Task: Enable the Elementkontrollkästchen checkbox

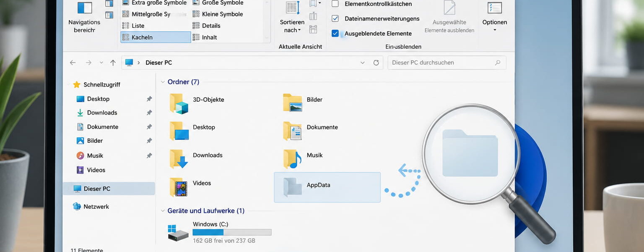Action: tap(335, 4)
